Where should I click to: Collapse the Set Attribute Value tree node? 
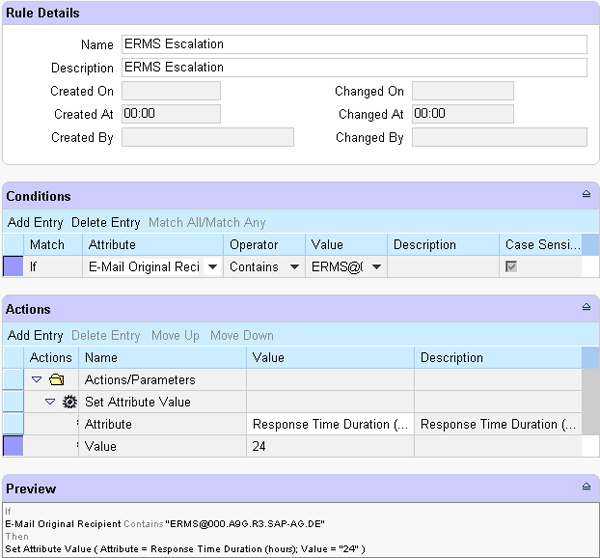[50, 402]
